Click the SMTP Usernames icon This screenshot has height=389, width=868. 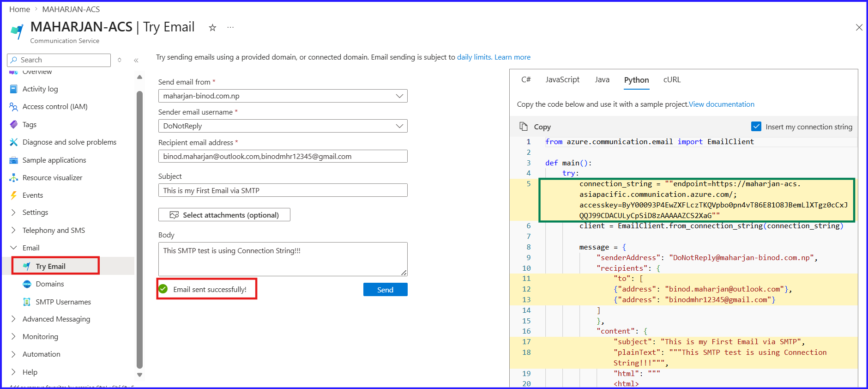click(27, 302)
